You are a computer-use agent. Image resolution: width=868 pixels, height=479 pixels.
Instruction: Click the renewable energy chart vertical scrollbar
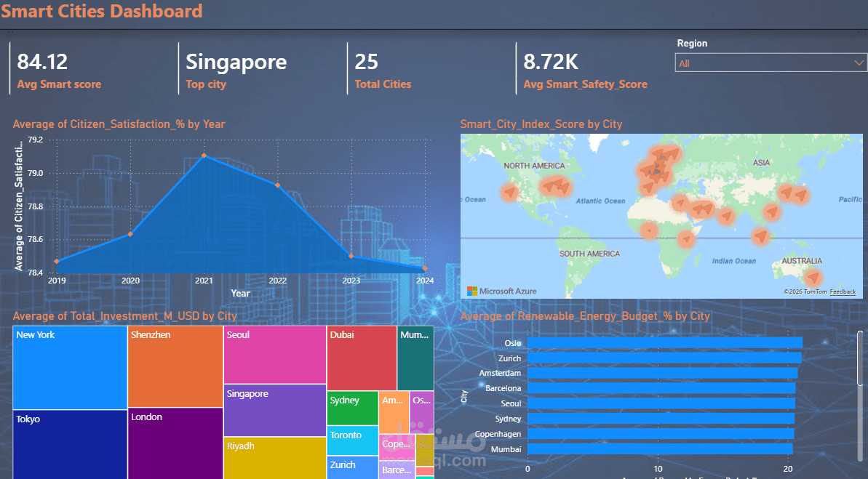click(x=860, y=358)
